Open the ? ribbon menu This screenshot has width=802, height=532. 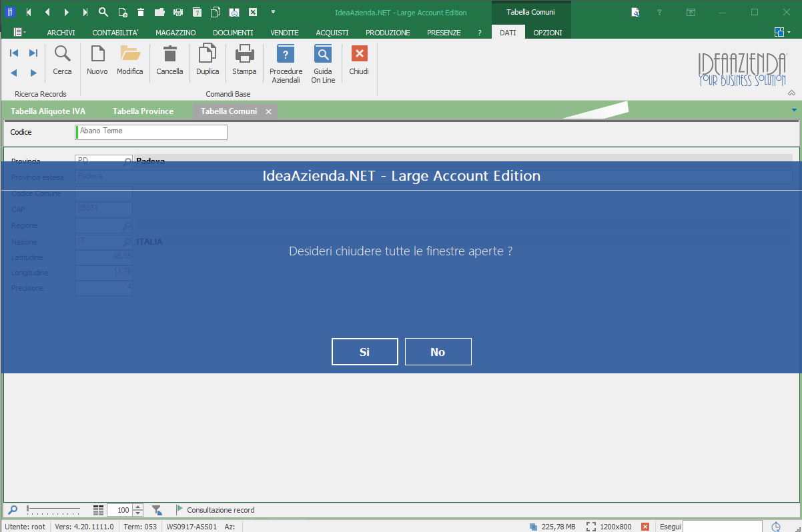tap(479, 33)
